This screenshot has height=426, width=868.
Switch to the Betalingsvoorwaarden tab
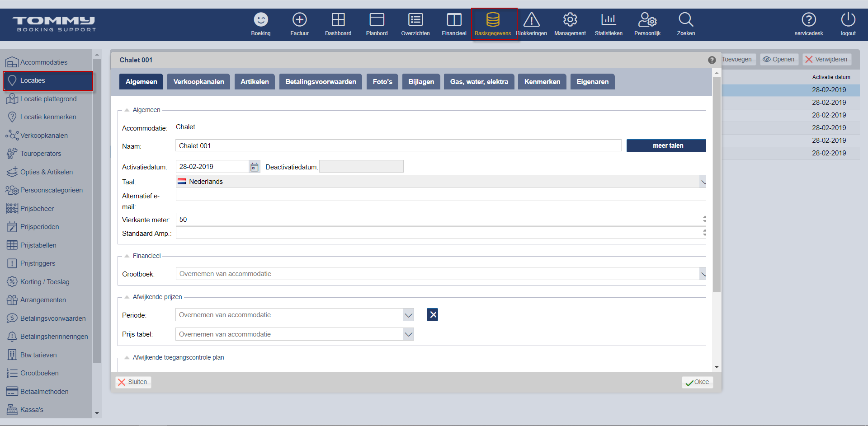321,82
